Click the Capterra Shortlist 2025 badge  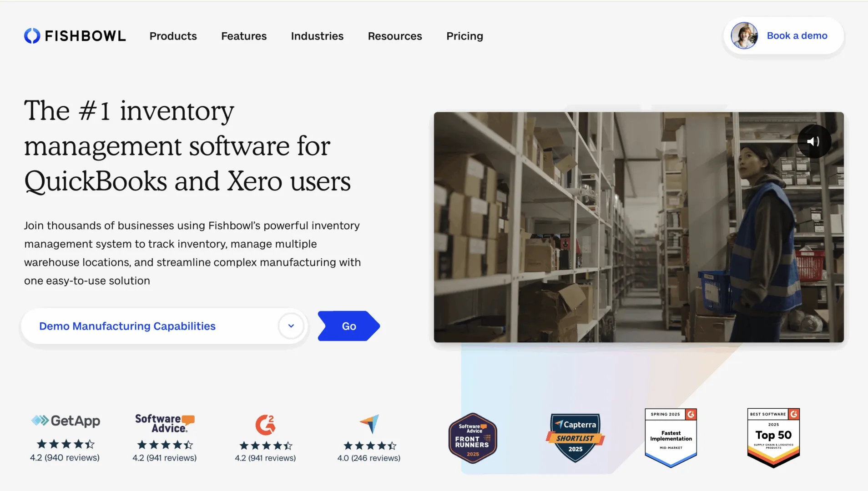point(575,438)
